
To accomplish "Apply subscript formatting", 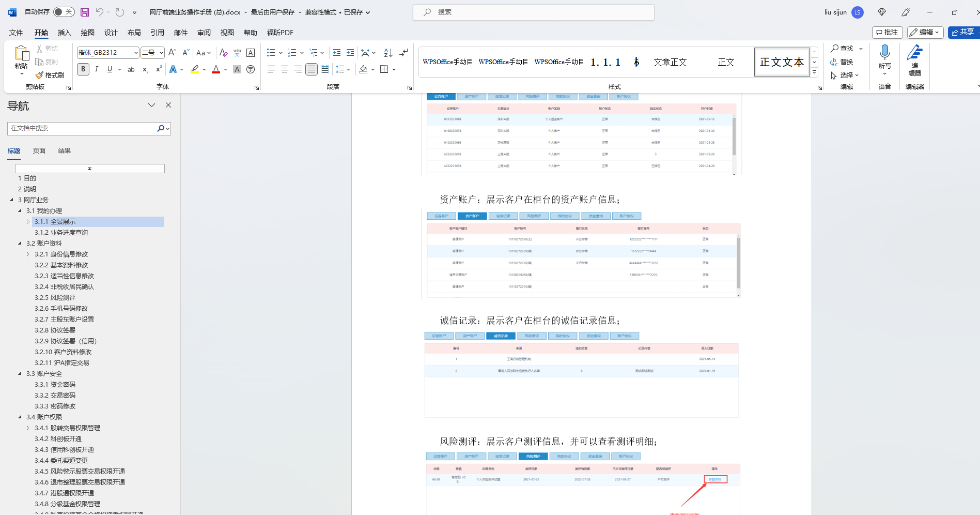I will click(x=145, y=69).
